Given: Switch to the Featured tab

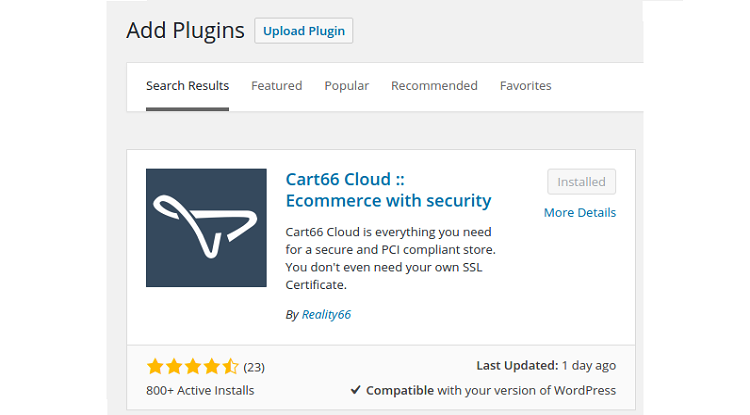Looking at the screenshot, I should [x=276, y=86].
